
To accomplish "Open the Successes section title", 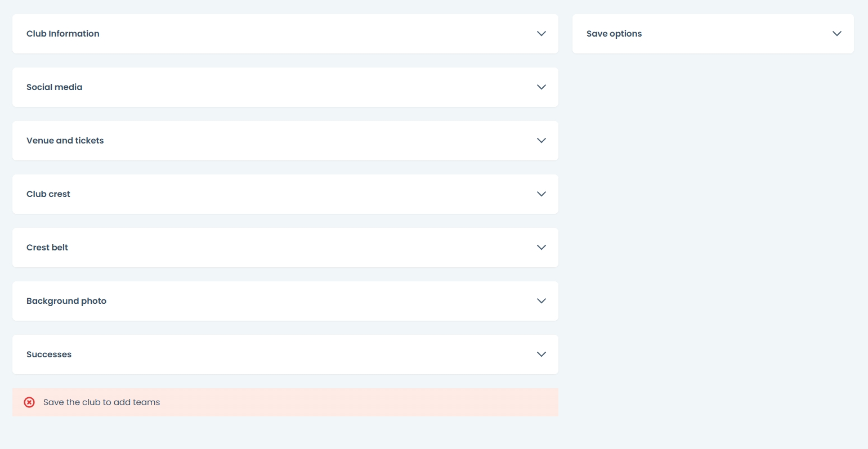I will click(x=49, y=354).
